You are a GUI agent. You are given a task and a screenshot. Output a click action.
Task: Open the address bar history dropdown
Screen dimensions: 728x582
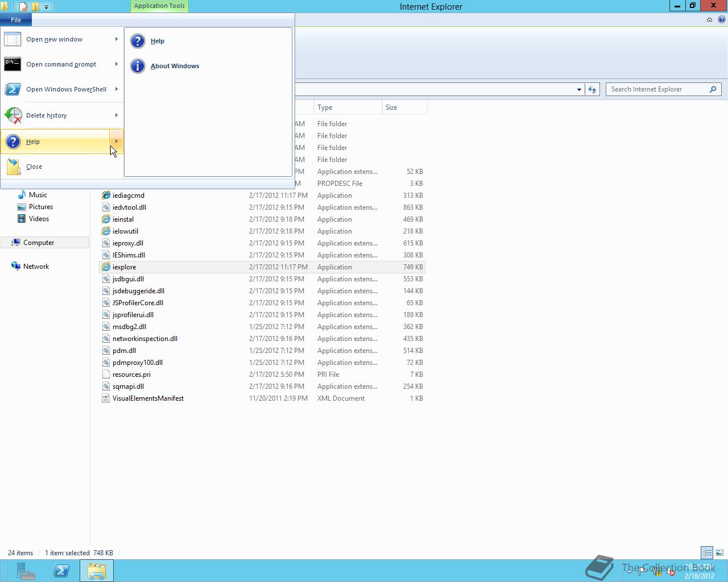coord(579,89)
